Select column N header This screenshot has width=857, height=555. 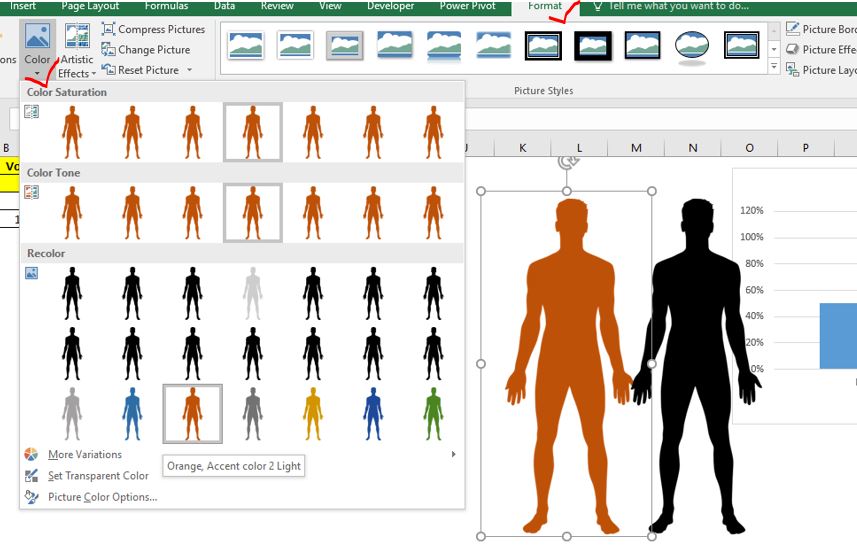coord(693,148)
